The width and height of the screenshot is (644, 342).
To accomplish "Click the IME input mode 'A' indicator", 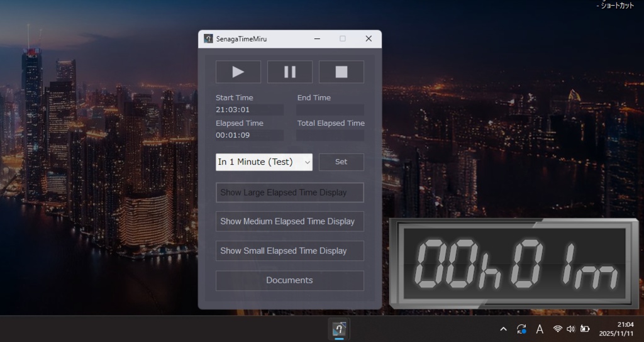I will pyautogui.click(x=540, y=329).
